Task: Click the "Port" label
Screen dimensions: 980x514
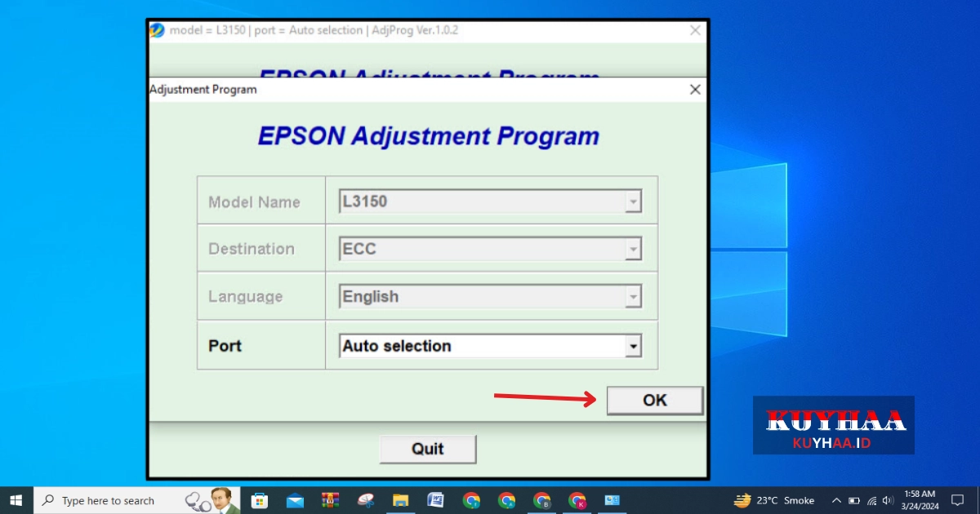Action: tap(225, 346)
